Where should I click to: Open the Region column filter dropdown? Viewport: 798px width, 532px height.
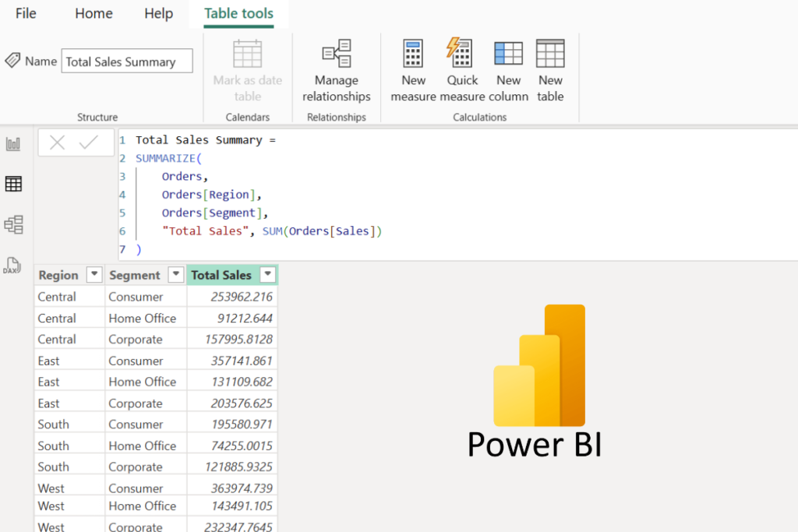(x=94, y=274)
